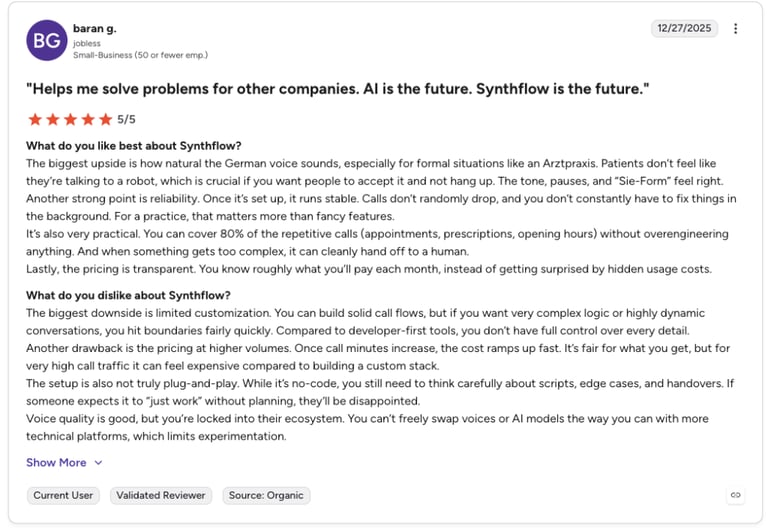Click the Small-Business company size label

tap(140, 55)
